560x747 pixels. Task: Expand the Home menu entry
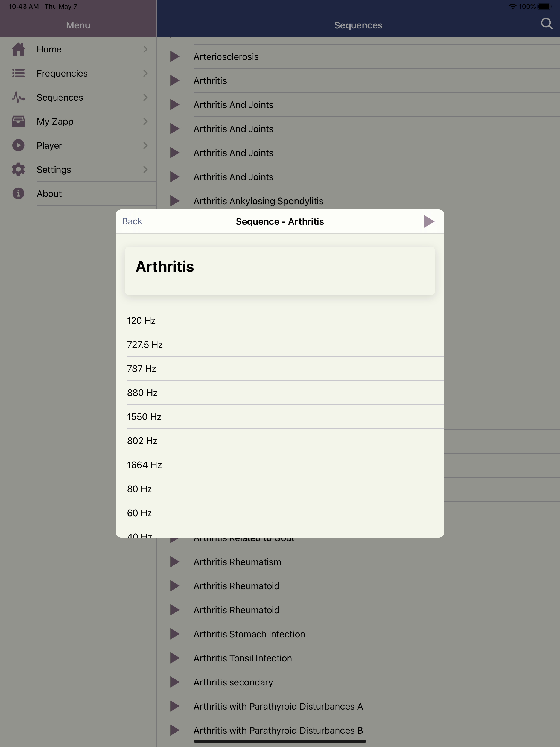[145, 49]
